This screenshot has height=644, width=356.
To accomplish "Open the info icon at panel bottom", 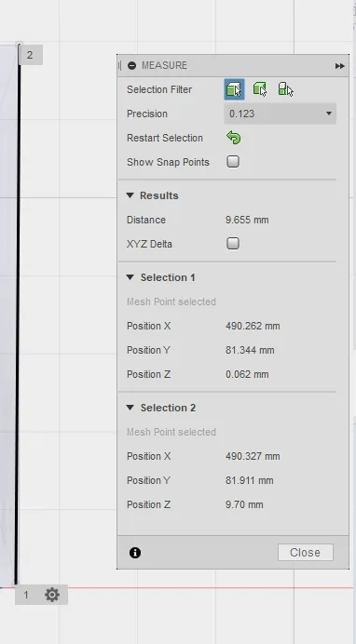I will coord(135,553).
